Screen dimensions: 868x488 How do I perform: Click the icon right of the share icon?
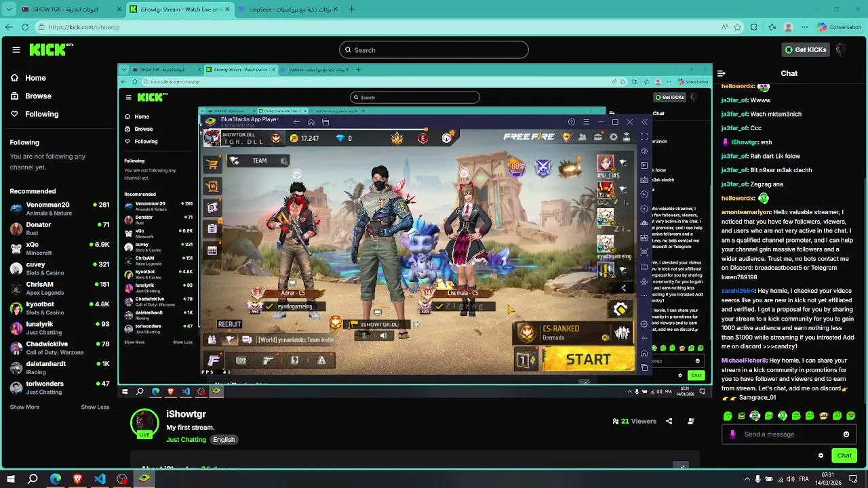coord(691,421)
